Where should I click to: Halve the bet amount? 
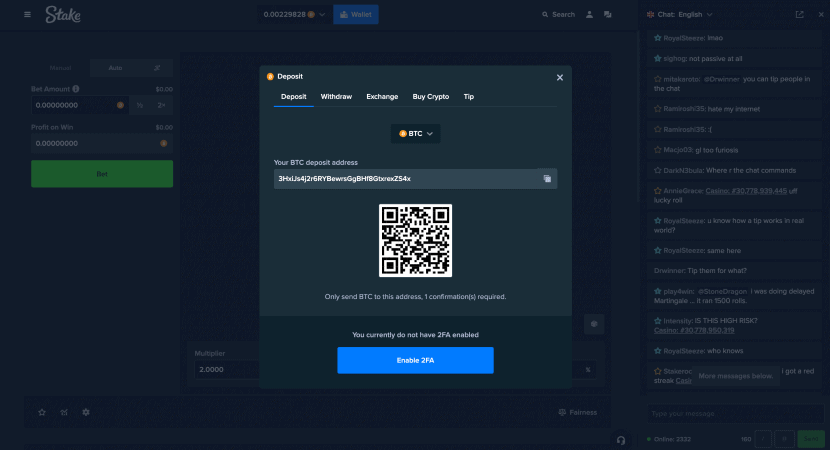(x=140, y=105)
